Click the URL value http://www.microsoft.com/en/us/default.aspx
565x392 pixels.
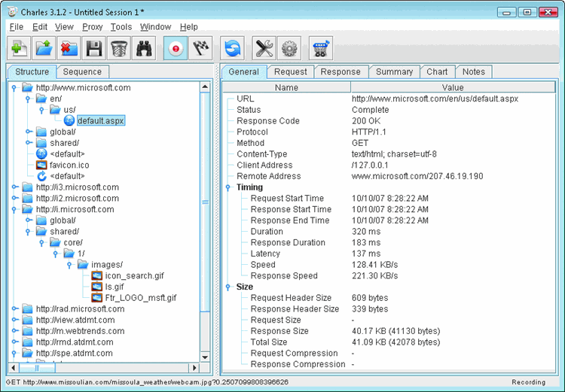435,99
